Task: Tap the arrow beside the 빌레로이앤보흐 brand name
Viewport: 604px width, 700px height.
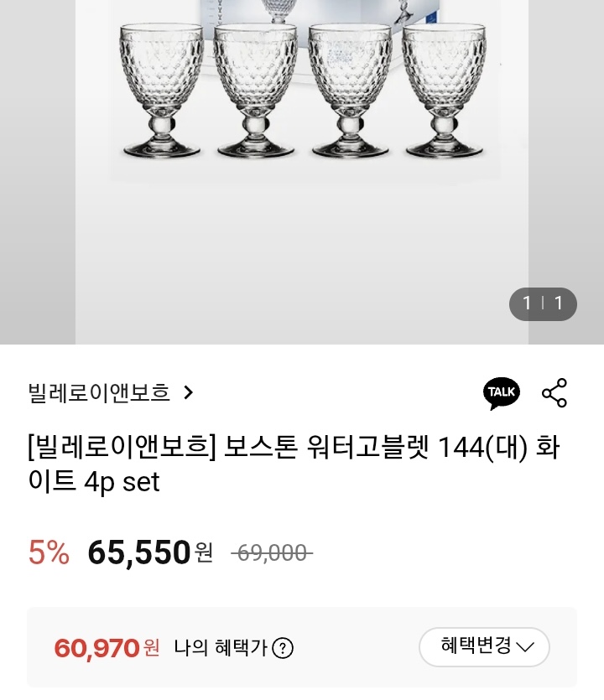Action: pyautogui.click(x=188, y=392)
